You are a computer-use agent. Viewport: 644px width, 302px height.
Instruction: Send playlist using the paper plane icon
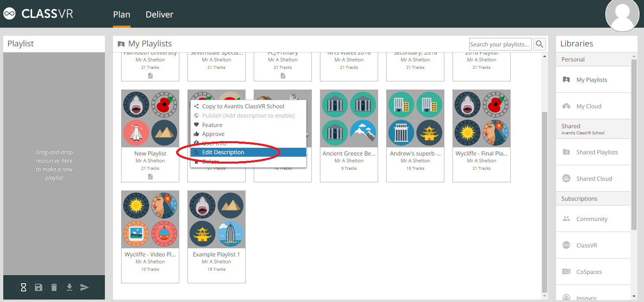pyautogui.click(x=85, y=287)
